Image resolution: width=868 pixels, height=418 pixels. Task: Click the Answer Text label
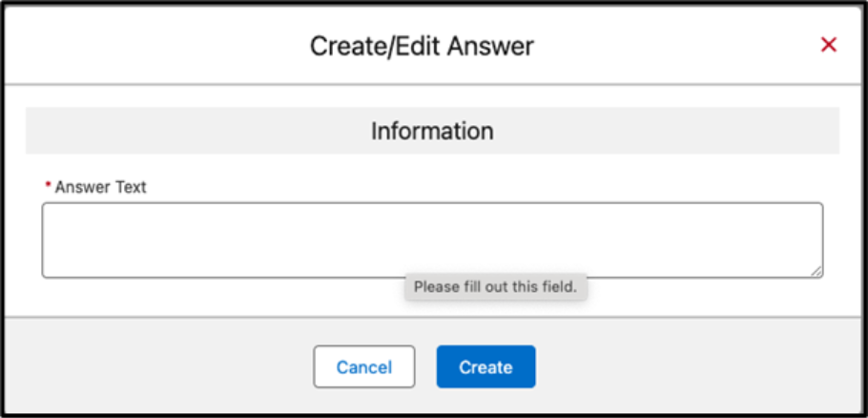tap(100, 187)
